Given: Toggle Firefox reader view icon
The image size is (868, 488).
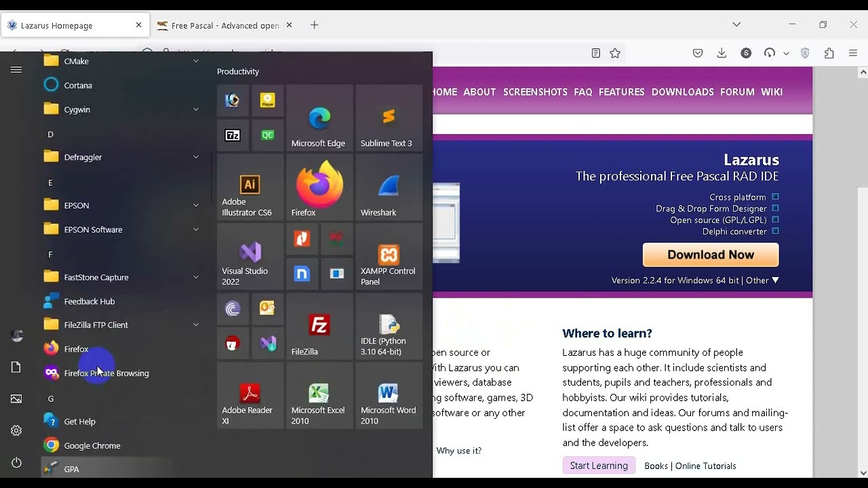Looking at the screenshot, I should [595, 53].
